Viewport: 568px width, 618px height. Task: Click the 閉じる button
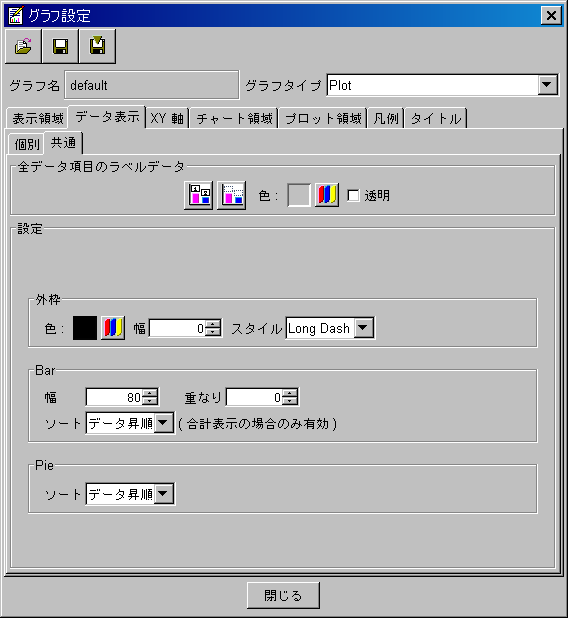coord(283,595)
